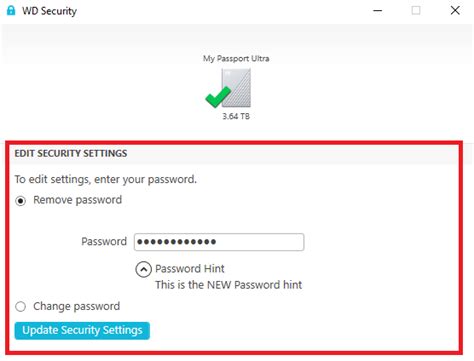474x361 pixels.
Task: Focus the Password input field
Action: (219, 242)
